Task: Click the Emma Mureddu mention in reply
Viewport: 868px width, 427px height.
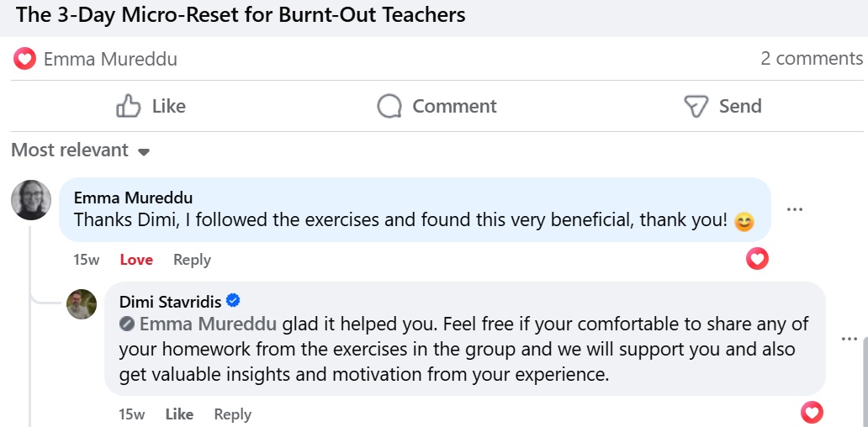Action: (x=208, y=324)
